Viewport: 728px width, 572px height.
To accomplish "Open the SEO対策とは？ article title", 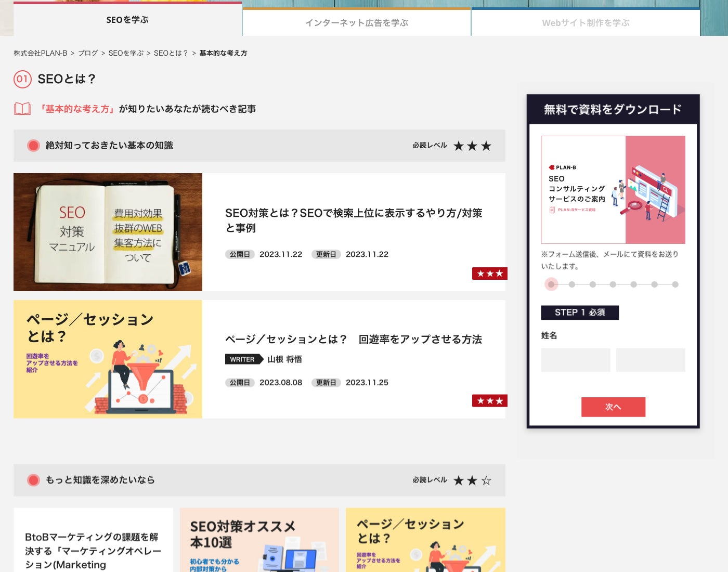I will click(354, 220).
